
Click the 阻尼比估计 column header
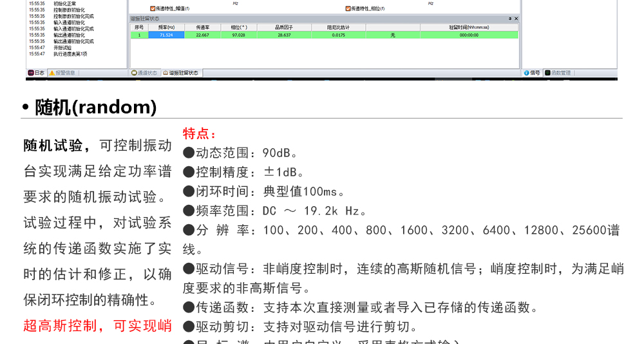pyautogui.click(x=338, y=28)
